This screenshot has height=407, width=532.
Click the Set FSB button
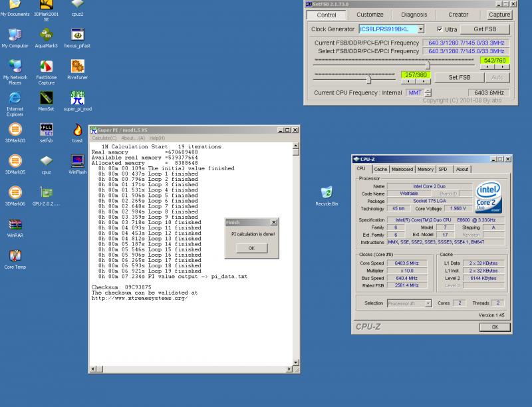[x=460, y=77]
